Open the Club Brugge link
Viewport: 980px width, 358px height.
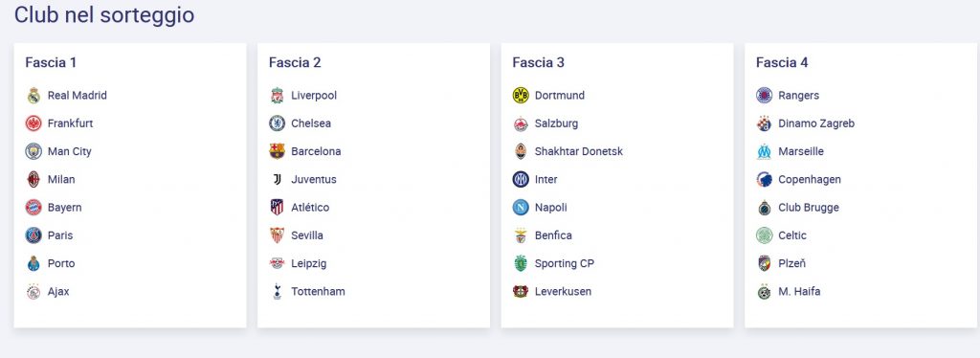point(809,208)
